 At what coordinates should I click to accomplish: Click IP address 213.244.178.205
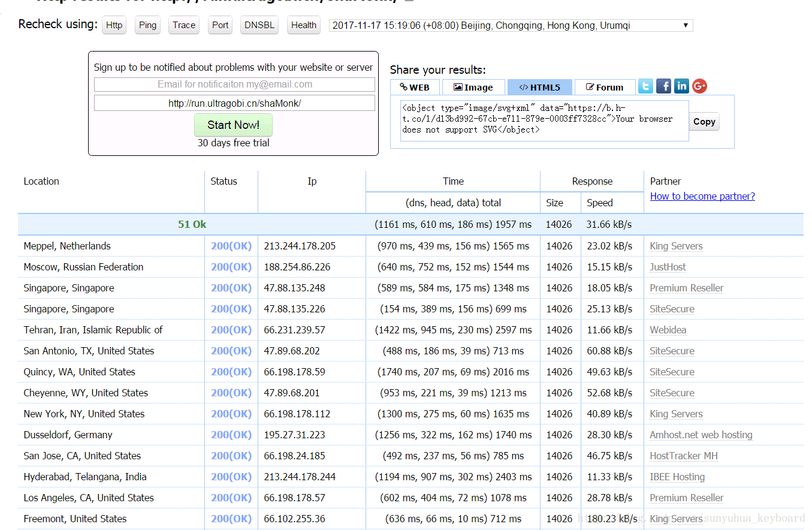click(x=300, y=246)
